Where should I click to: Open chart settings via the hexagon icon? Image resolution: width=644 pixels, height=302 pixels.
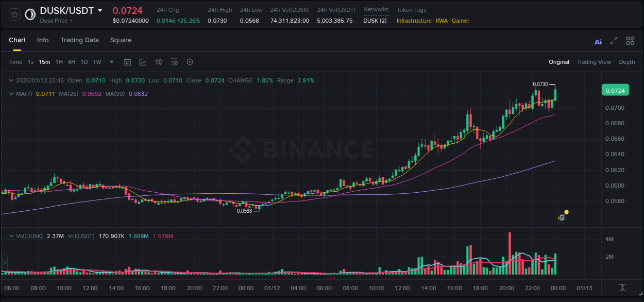(x=190, y=62)
